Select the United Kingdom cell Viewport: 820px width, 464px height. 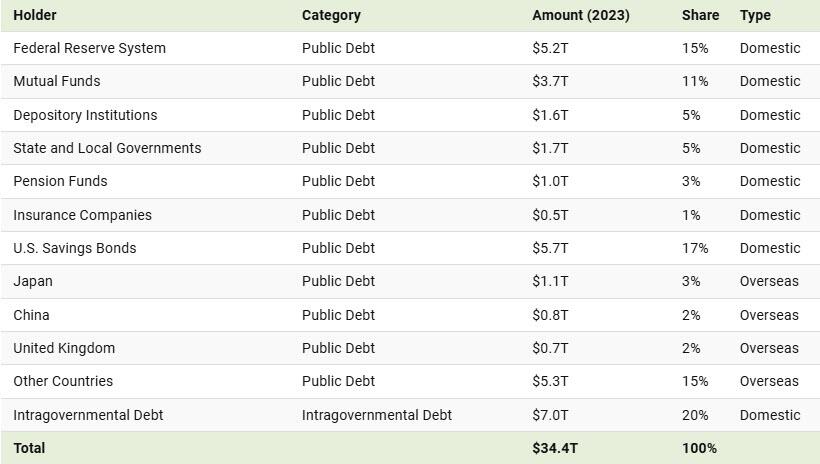pyautogui.click(x=64, y=348)
